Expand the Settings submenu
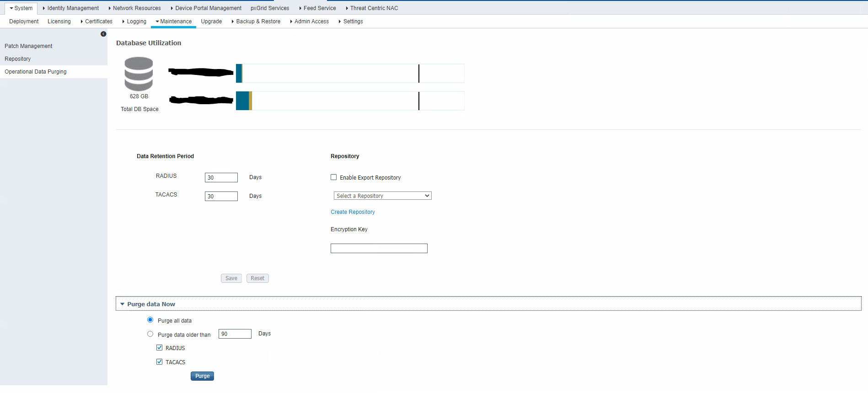 (351, 21)
